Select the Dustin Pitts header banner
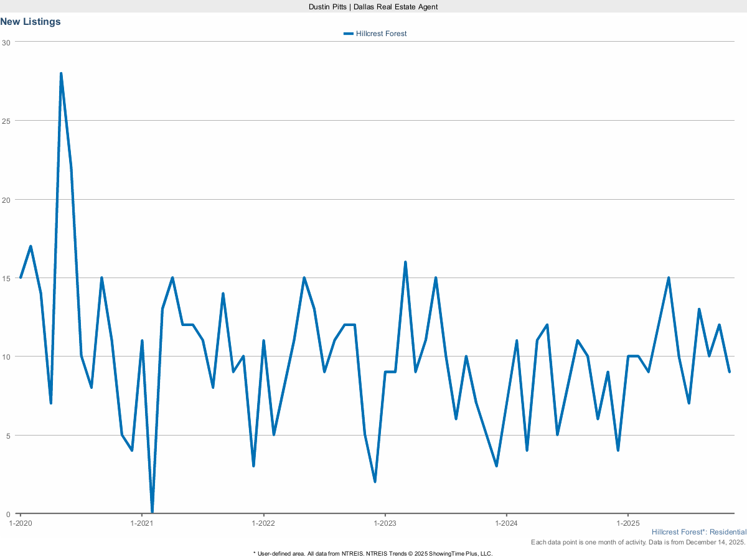Viewport: 747px width, 560px height. (372, 7)
